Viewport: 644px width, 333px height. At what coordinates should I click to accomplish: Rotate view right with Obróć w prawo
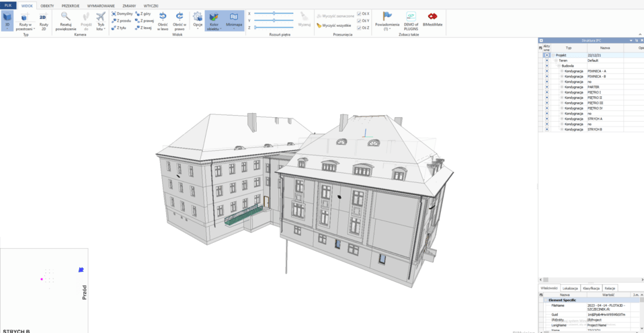tap(179, 20)
